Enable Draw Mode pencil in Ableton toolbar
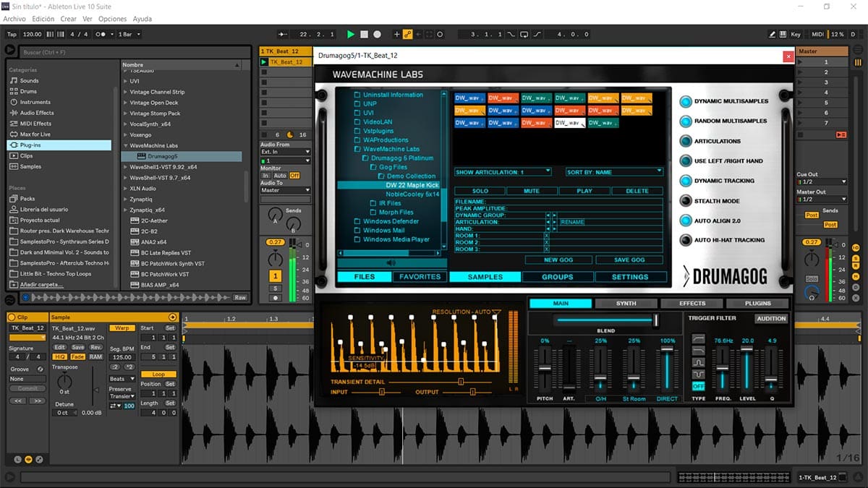This screenshot has height=488, width=868. click(773, 34)
